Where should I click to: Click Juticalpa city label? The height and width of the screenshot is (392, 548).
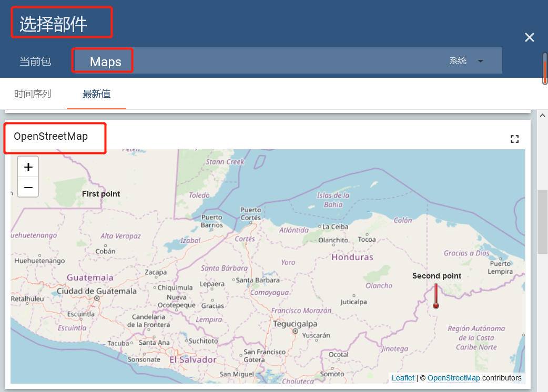[353, 302]
